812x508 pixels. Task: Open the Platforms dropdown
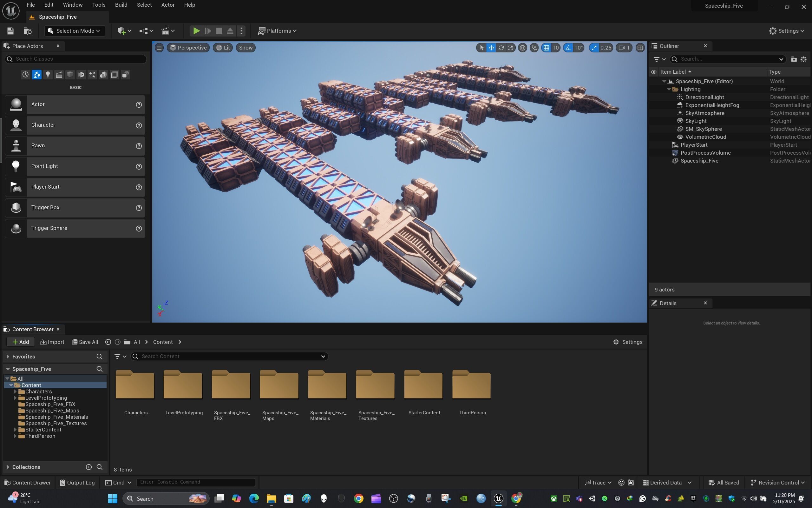click(277, 31)
